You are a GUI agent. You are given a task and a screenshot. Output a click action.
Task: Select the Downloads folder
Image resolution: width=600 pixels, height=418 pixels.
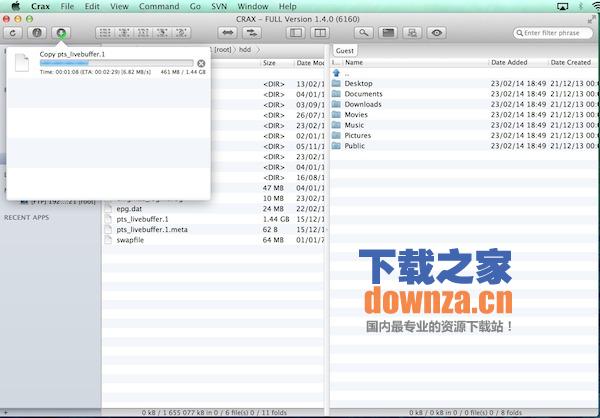[x=363, y=104]
